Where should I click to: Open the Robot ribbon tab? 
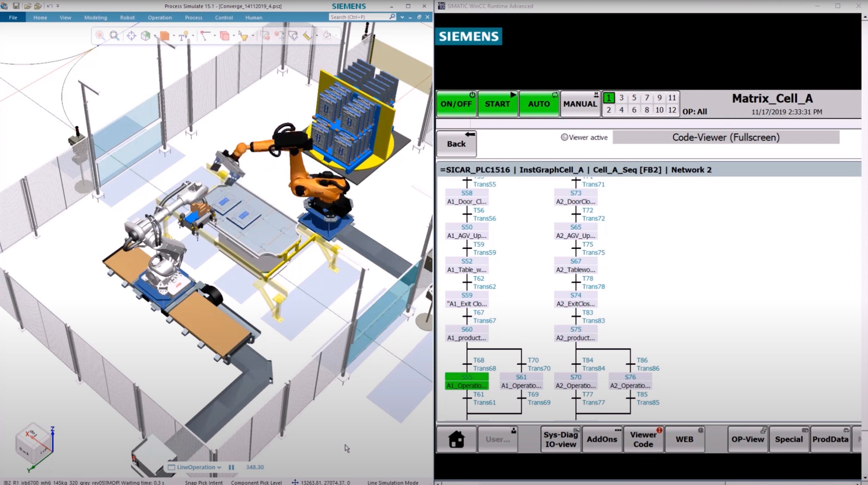click(x=127, y=18)
